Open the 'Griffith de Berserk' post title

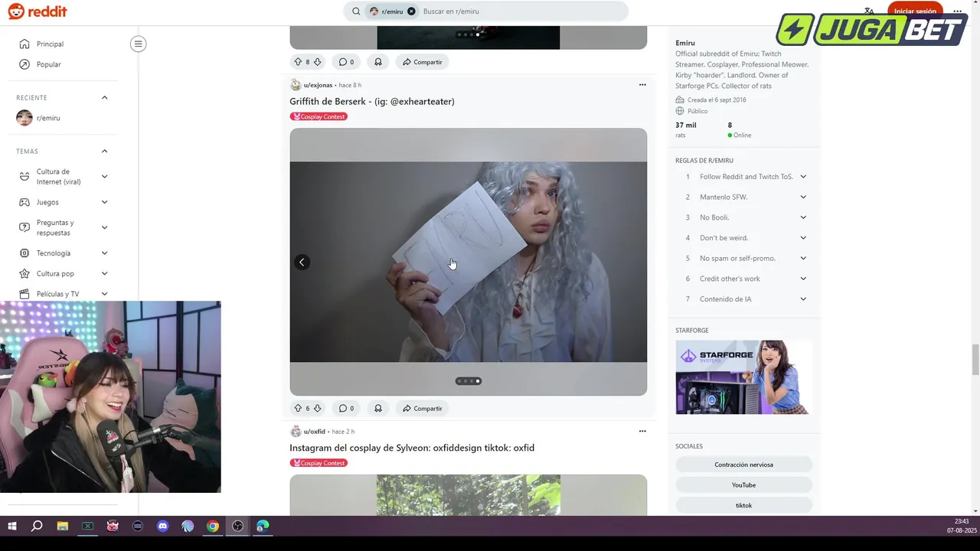pyautogui.click(x=372, y=101)
